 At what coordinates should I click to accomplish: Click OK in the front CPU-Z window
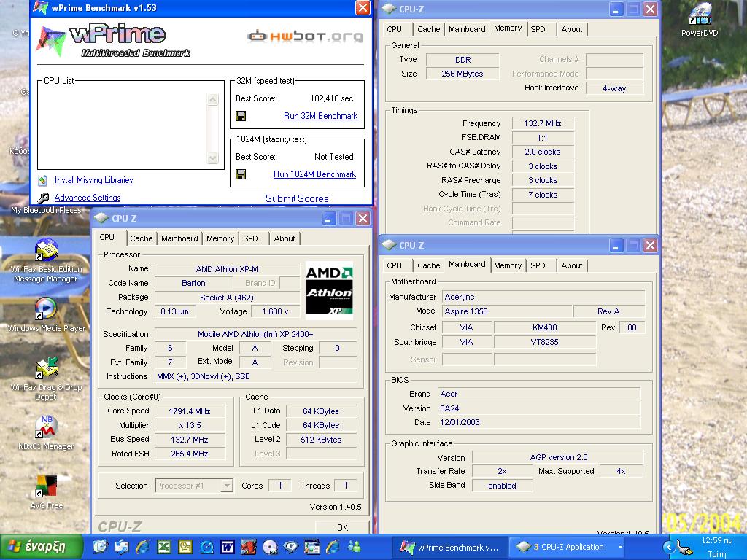click(x=343, y=527)
